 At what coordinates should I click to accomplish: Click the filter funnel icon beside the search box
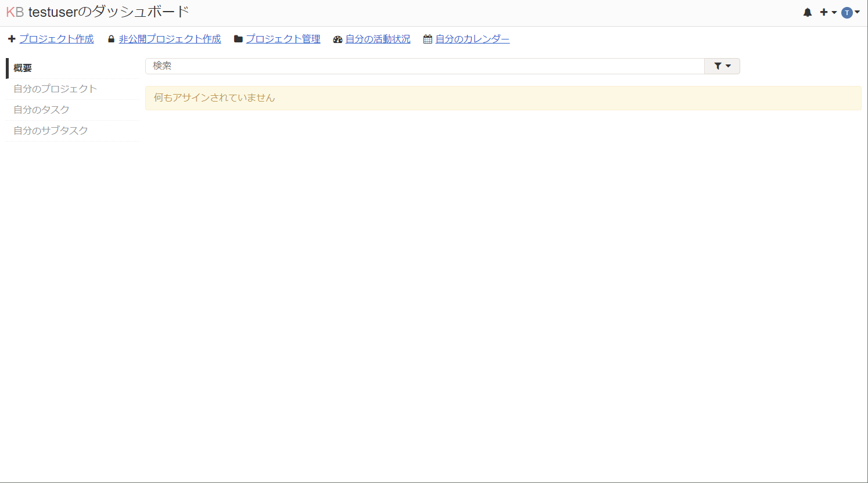point(718,66)
